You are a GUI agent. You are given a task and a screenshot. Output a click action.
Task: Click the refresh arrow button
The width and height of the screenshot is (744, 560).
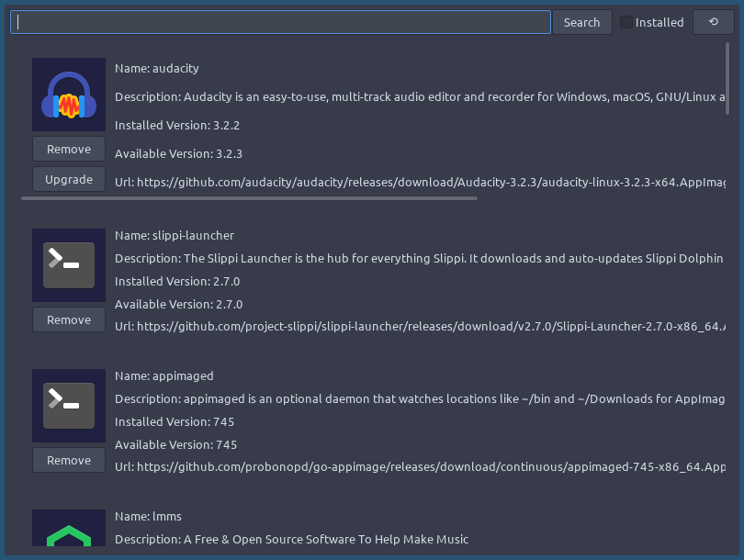713,22
